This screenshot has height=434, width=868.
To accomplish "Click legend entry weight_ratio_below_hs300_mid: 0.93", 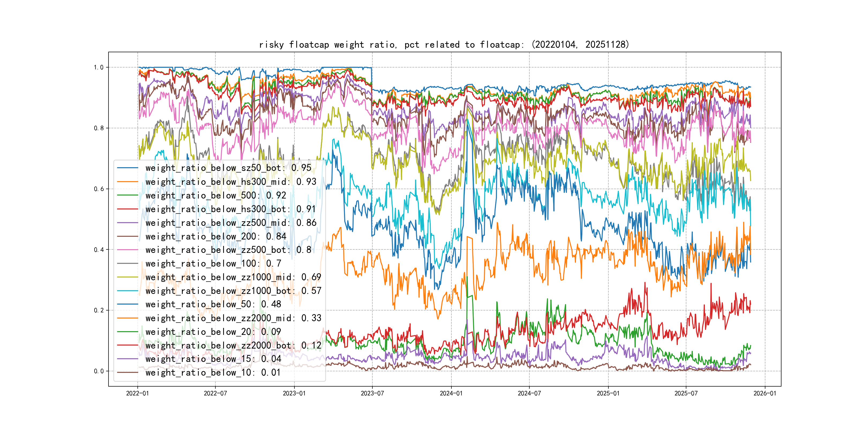I will pyautogui.click(x=231, y=182).
